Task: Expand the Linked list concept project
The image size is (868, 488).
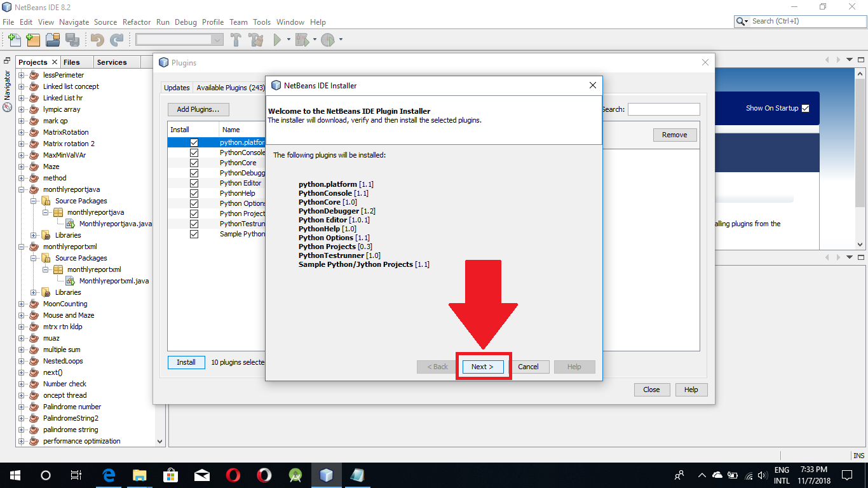Action: click(21, 86)
